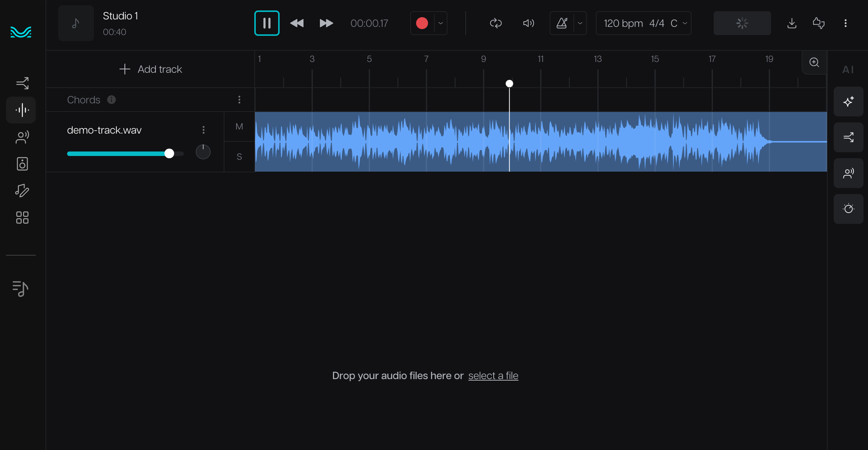Click the select a file link

coord(493,375)
